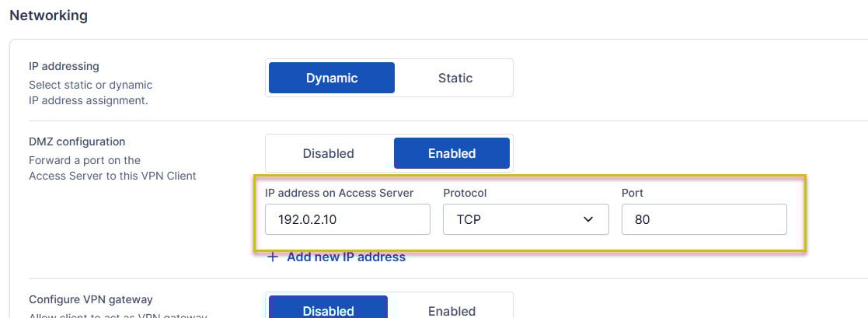Click the Configure VPN gateway setting label
This screenshot has width=868, height=318.
pyautogui.click(x=91, y=299)
